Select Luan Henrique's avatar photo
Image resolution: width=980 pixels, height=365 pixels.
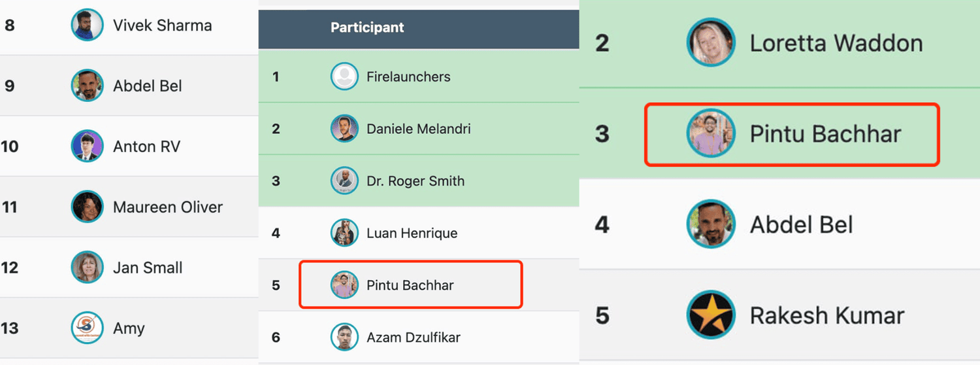344,233
